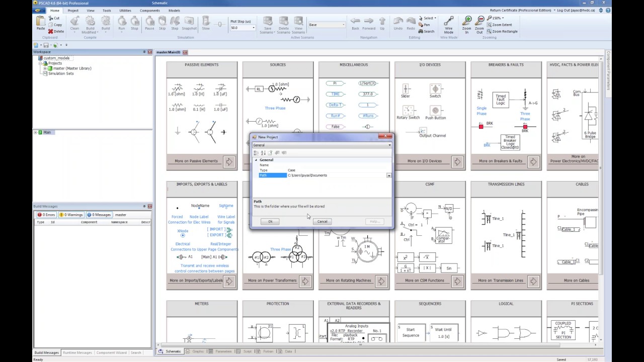Click the Forward navigation arrow
This screenshot has width=644, height=362.
click(x=369, y=21)
